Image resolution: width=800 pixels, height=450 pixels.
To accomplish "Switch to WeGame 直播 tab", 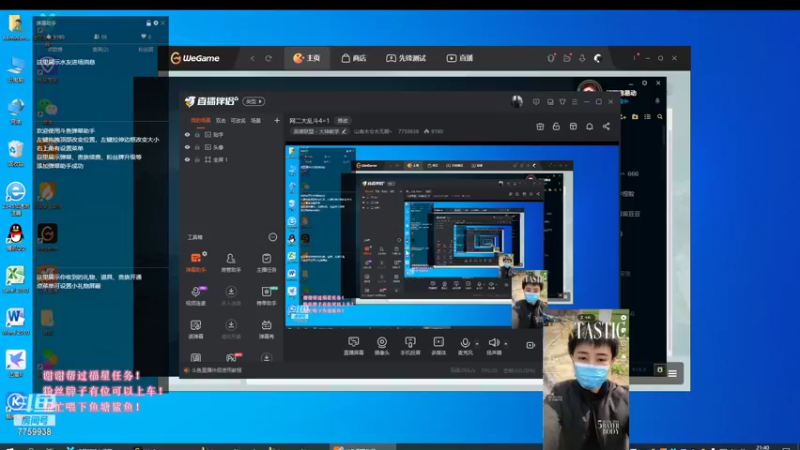I will pos(460,58).
